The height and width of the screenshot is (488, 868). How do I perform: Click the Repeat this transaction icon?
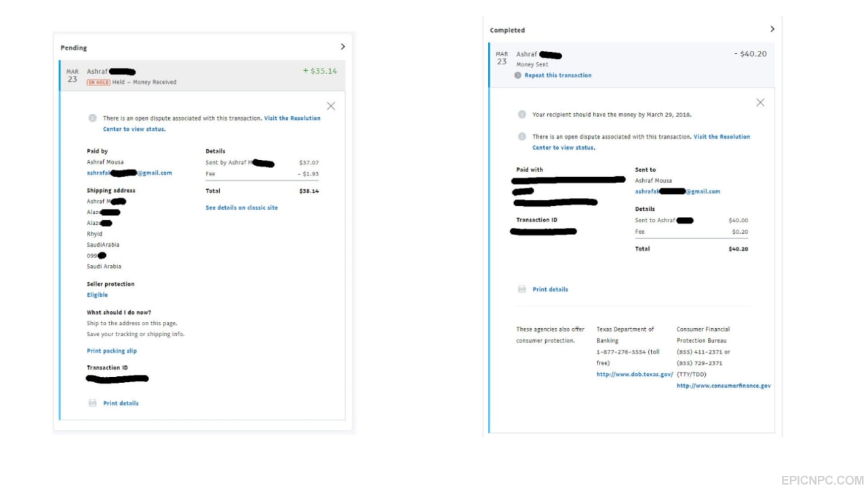tap(518, 75)
